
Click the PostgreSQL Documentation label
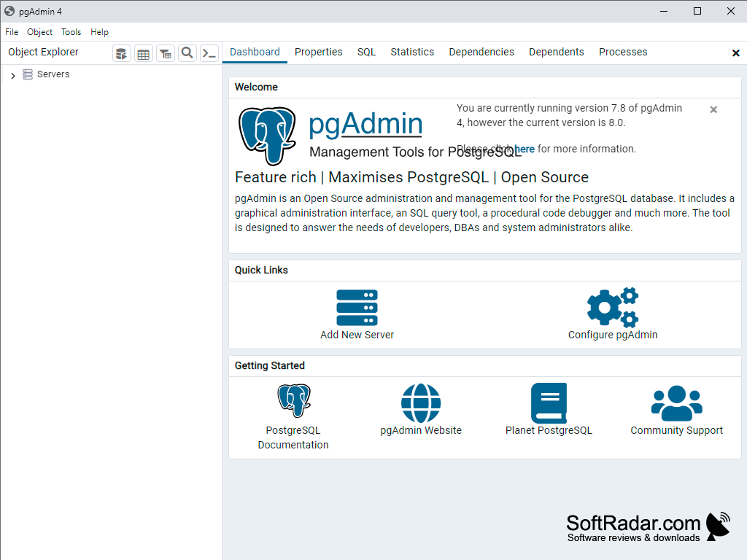pos(293,437)
